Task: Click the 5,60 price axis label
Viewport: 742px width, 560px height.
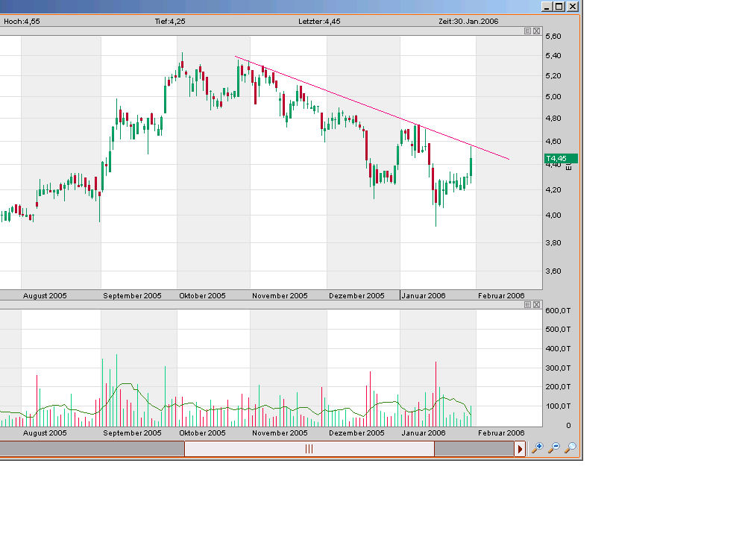Action: point(553,36)
